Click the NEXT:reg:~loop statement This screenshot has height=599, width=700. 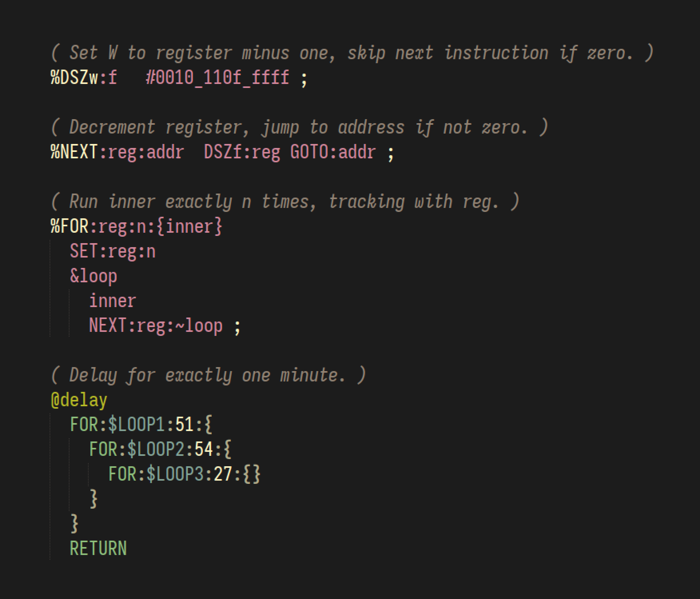(x=156, y=325)
